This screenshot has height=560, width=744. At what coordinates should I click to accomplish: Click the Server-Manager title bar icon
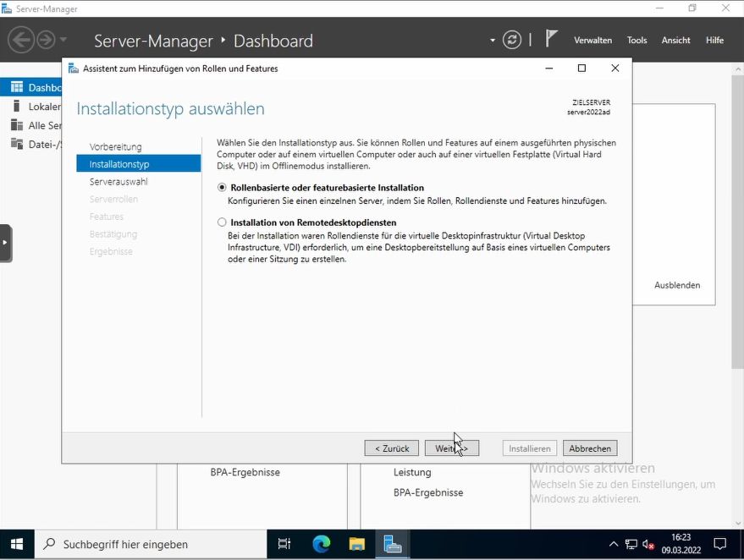[x=7, y=8]
